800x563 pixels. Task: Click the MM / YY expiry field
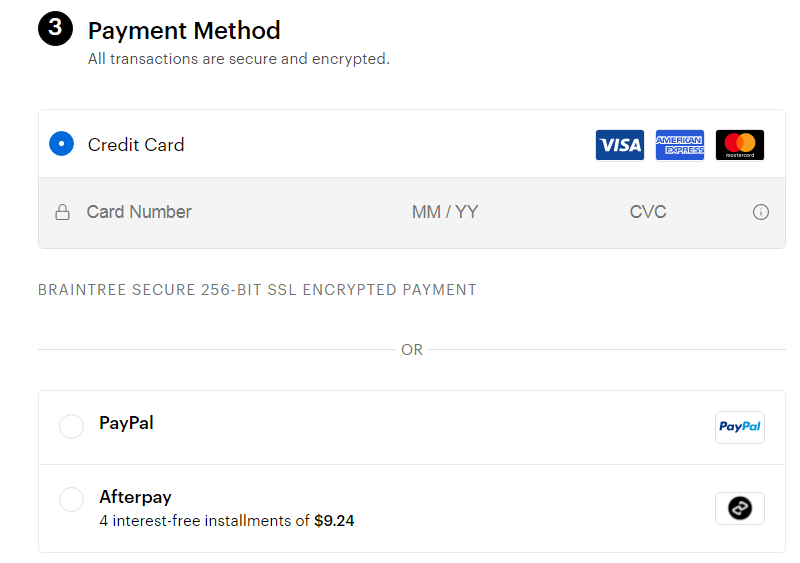coord(445,212)
